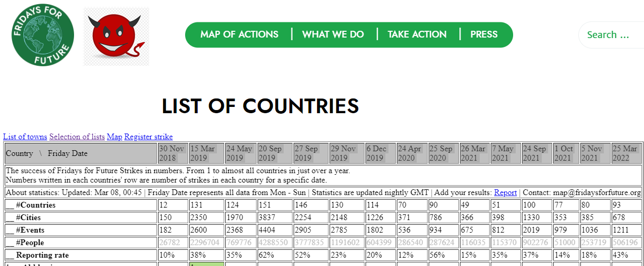Screen dimensions: 644x266
Task: Click the contact email map@fridaysforfuture.org
Action: (597, 192)
